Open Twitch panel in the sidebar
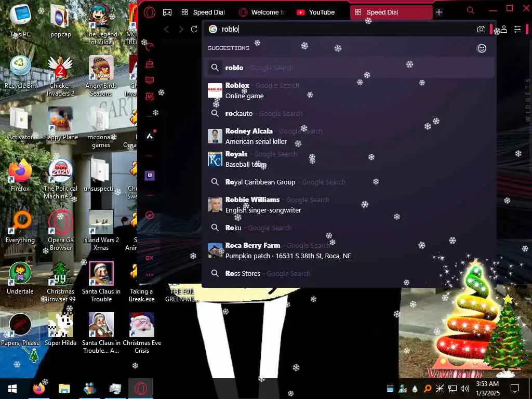The width and height of the screenshot is (532, 399). [x=150, y=176]
